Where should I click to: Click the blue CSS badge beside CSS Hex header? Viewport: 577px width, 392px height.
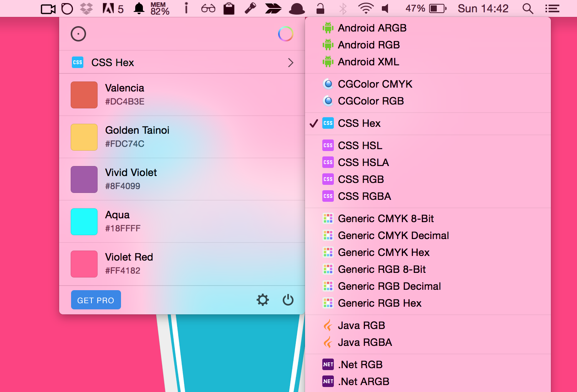[x=78, y=62]
